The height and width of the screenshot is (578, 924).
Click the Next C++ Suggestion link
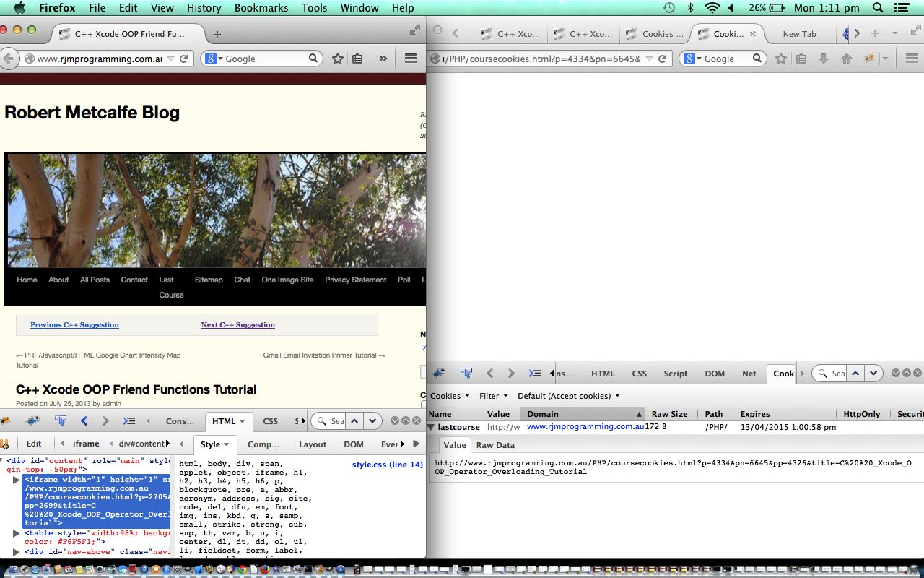tap(237, 325)
